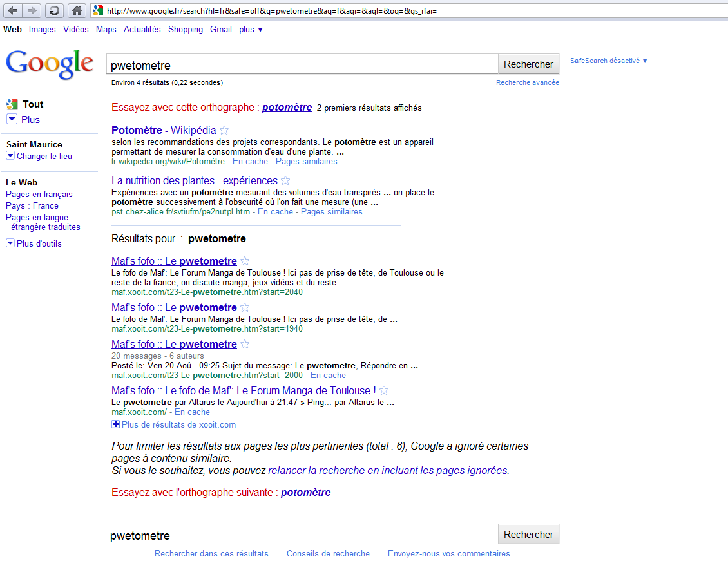Click the potomètre suggestion at top
728x561 pixels.
coord(287,107)
